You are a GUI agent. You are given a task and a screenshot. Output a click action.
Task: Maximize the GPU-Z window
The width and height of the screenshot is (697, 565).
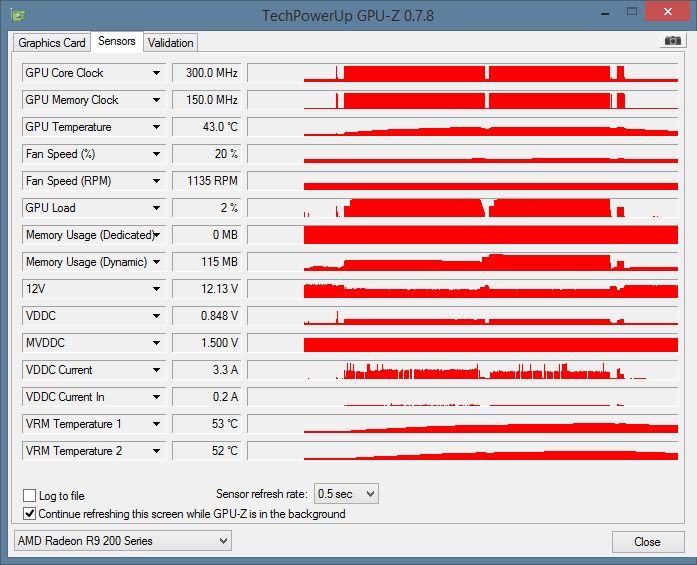[x=632, y=12]
